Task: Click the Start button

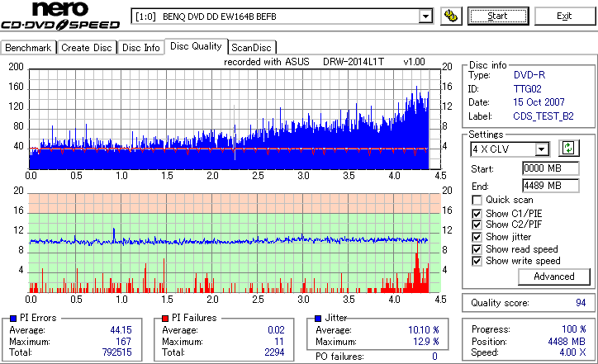Action: (x=498, y=16)
